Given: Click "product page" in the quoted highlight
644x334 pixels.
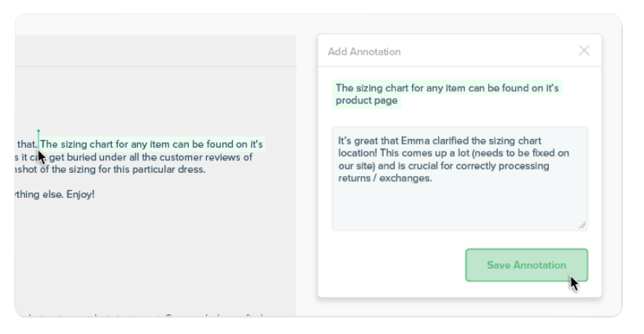Looking at the screenshot, I should point(366,101).
